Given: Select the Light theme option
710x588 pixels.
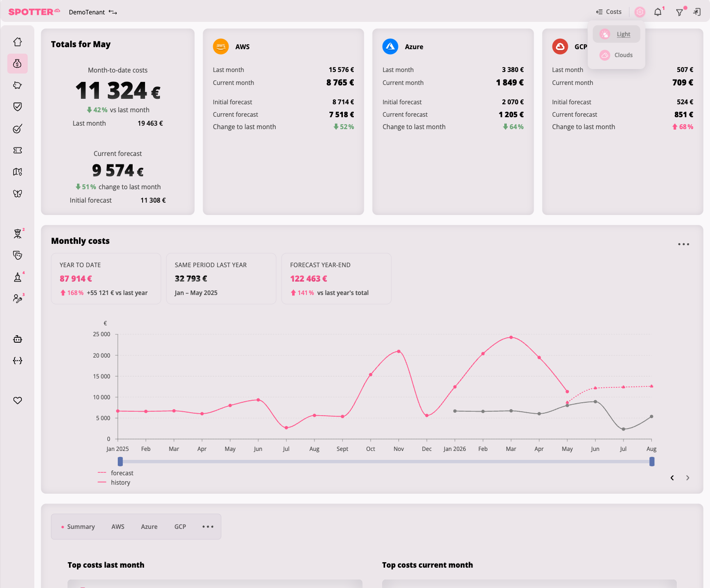Looking at the screenshot, I should point(616,34).
